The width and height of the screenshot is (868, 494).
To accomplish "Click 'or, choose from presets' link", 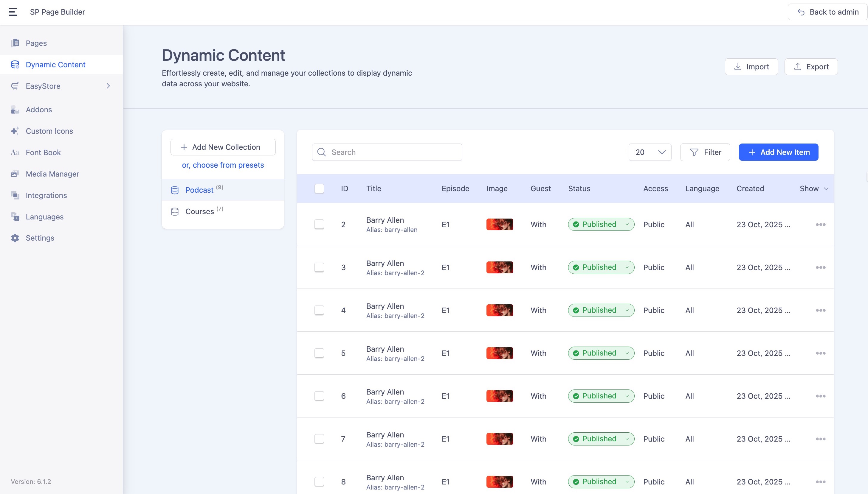I will [x=223, y=165].
